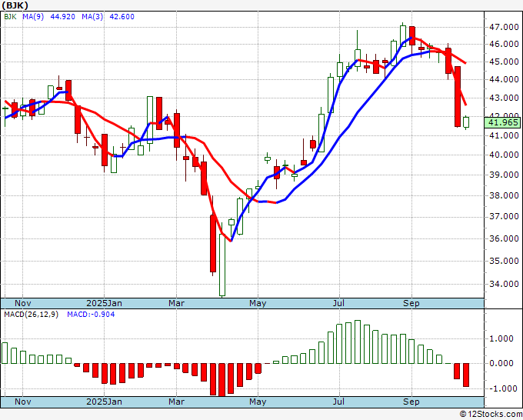
Task: Click the -1.000 MACD axis label
Action: pos(504,388)
